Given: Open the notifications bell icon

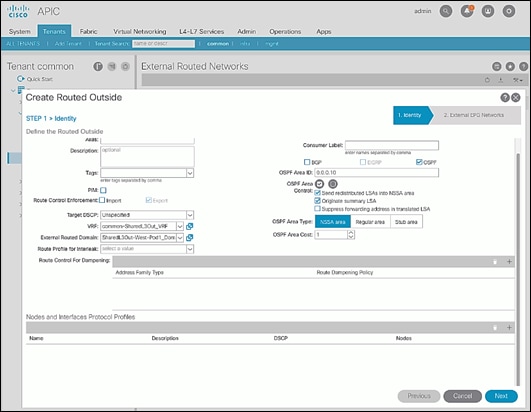Looking at the screenshot, I should [x=467, y=11].
